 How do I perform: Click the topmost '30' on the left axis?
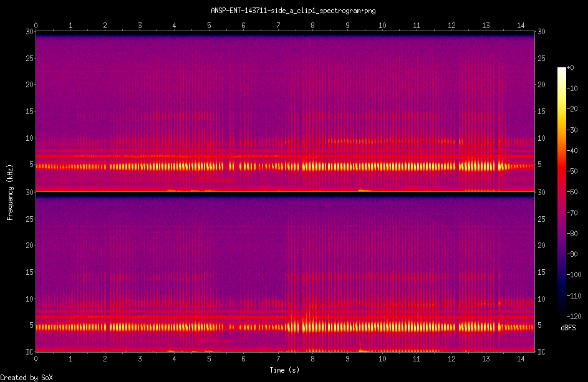(30, 32)
